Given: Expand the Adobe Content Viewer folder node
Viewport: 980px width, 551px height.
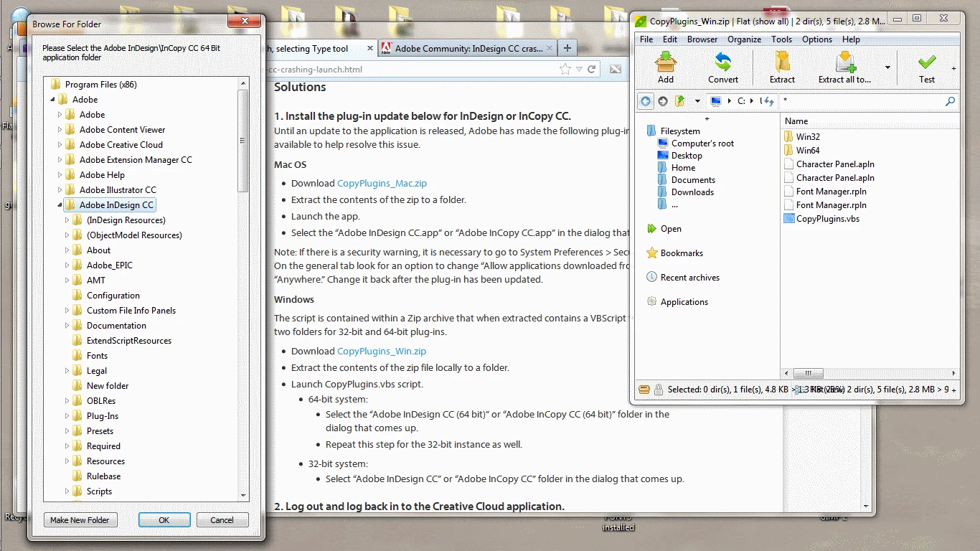Looking at the screenshot, I should (60, 130).
